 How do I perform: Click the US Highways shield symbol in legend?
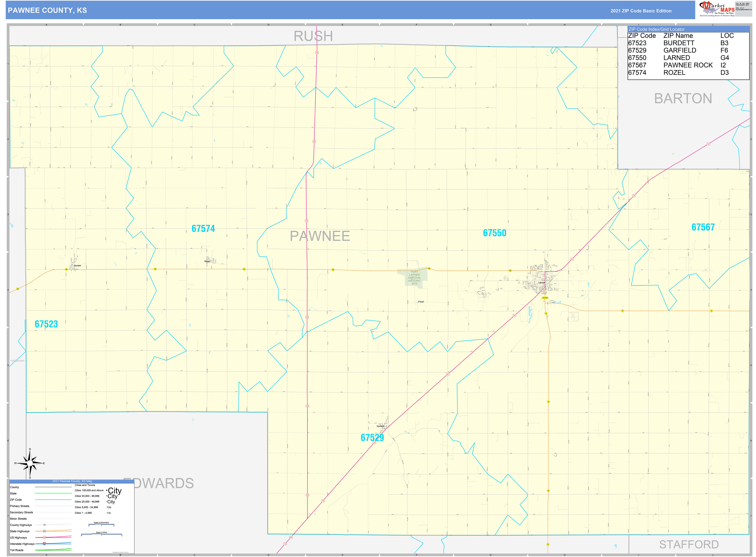click(x=45, y=538)
